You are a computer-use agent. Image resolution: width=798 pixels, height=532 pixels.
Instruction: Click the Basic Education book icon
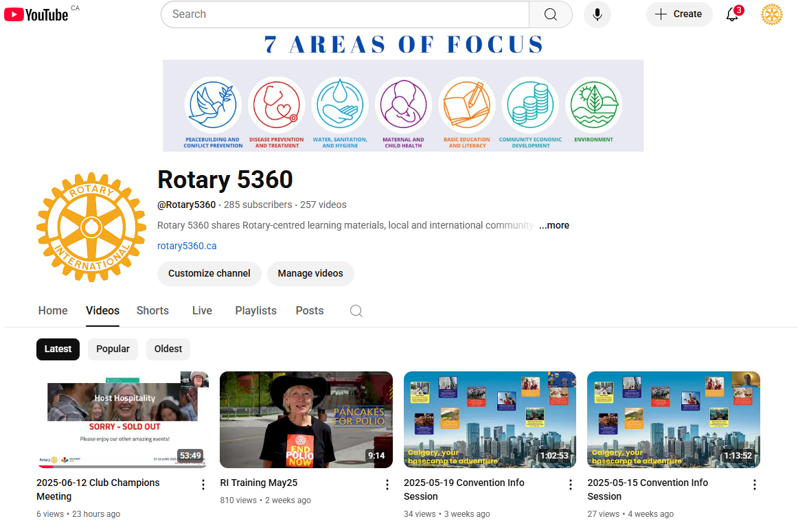click(x=467, y=105)
